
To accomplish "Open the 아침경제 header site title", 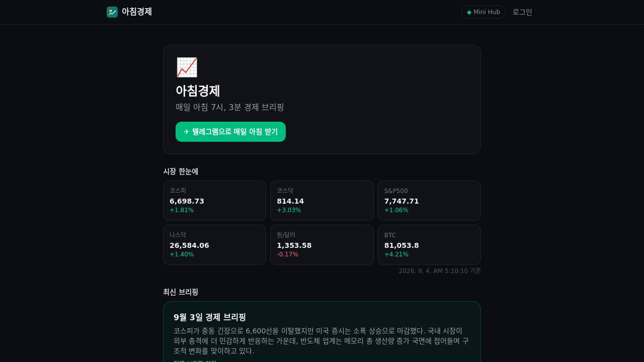I will click(137, 12).
